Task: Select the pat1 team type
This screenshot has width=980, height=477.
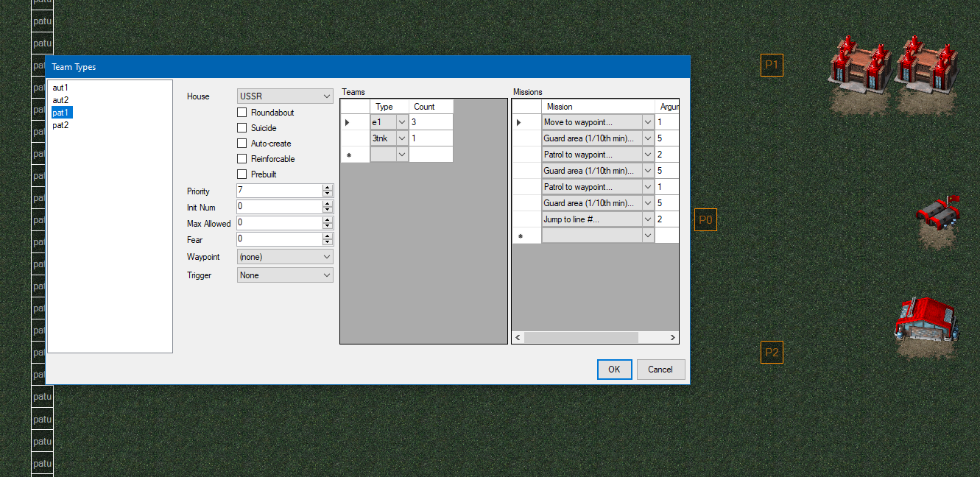Action: pyautogui.click(x=60, y=113)
